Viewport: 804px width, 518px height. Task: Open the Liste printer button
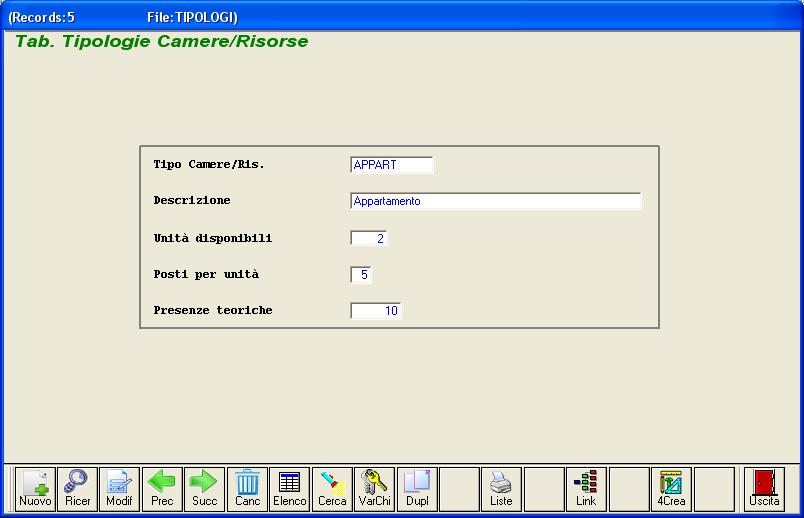(x=501, y=488)
